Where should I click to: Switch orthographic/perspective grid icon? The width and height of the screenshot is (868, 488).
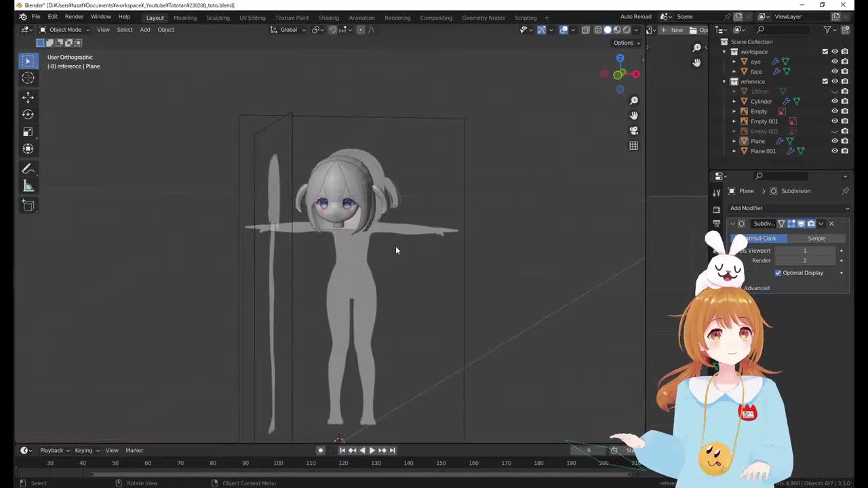(634, 145)
